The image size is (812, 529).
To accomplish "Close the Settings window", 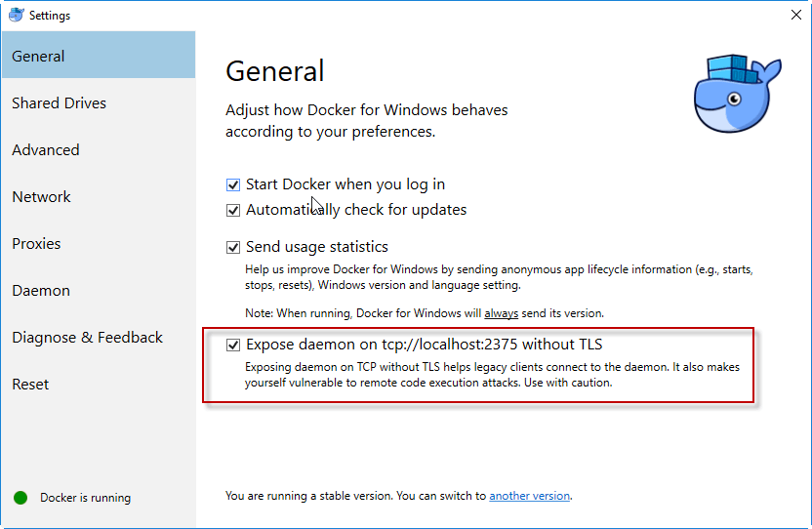I will click(795, 15).
